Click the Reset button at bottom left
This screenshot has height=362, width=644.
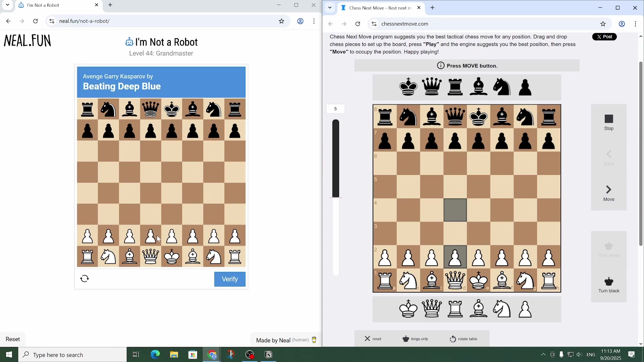(x=13, y=339)
